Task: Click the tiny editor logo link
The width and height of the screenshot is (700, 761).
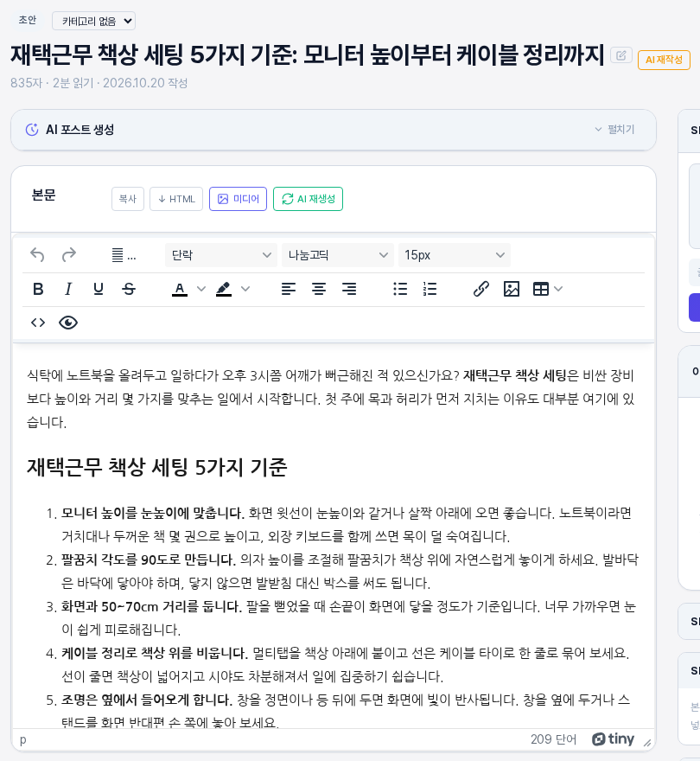Action: coord(614,739)
